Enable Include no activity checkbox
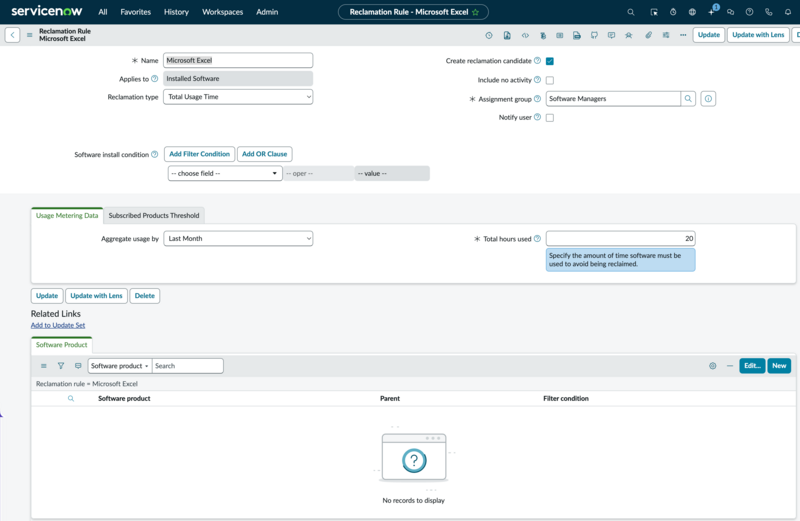This screenshot has width=800, height=521. [549, 80]
